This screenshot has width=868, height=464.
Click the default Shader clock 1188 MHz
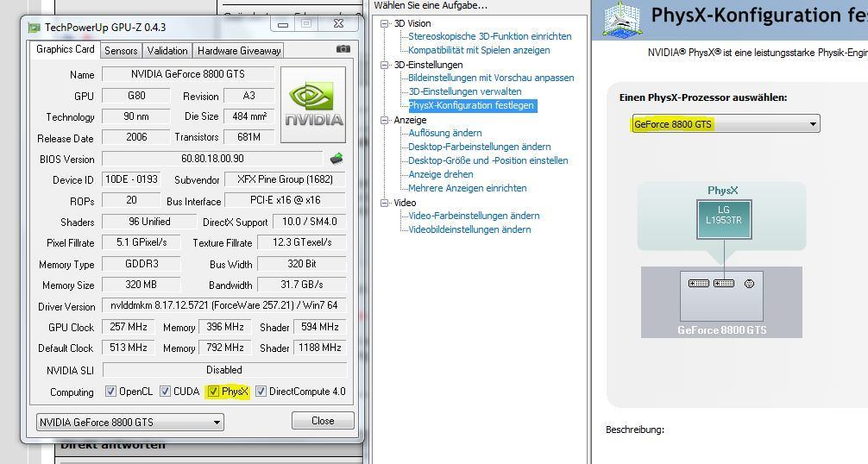pyautogui.click(x=320, y=348)
